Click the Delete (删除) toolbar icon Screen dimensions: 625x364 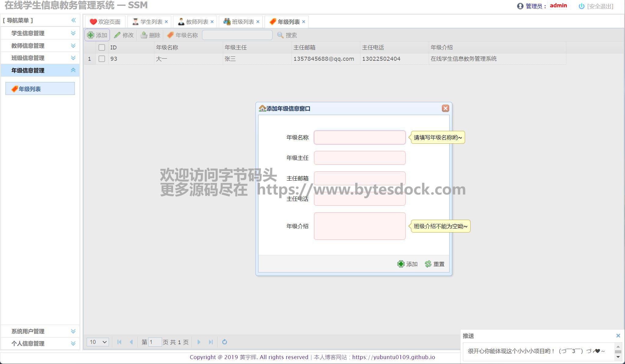[144, 35]
